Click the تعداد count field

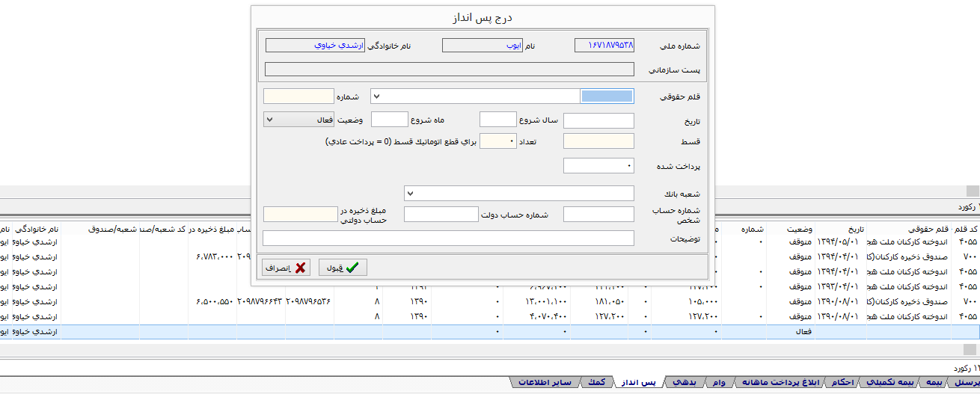tap(498, 141)
